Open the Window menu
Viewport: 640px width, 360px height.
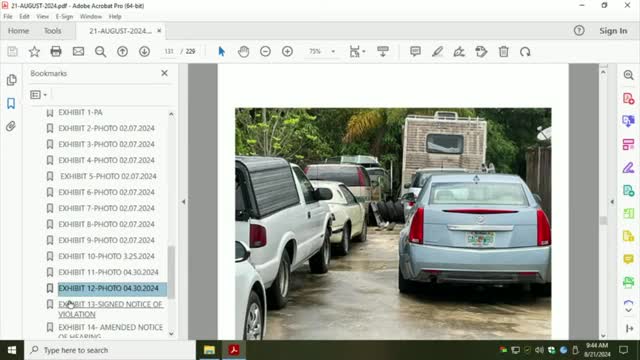(x=91, y=16)
